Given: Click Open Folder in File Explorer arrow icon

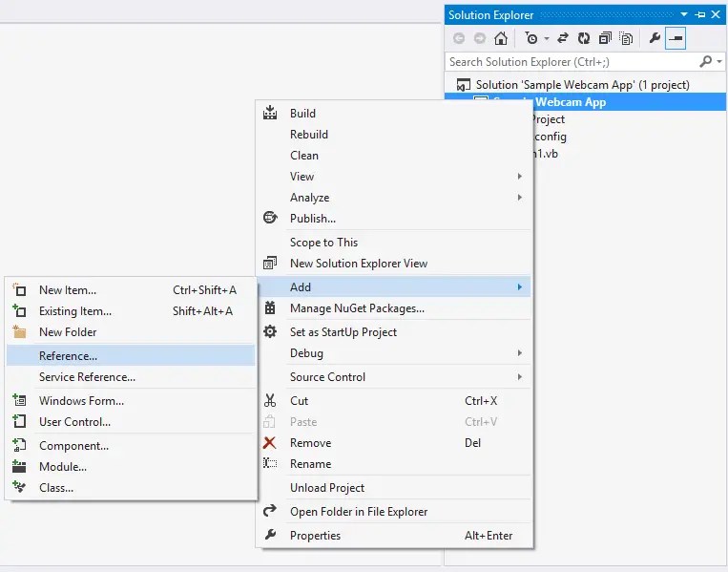Looking at the screenshot, I should pyautogui.click(x=270, y=511).
